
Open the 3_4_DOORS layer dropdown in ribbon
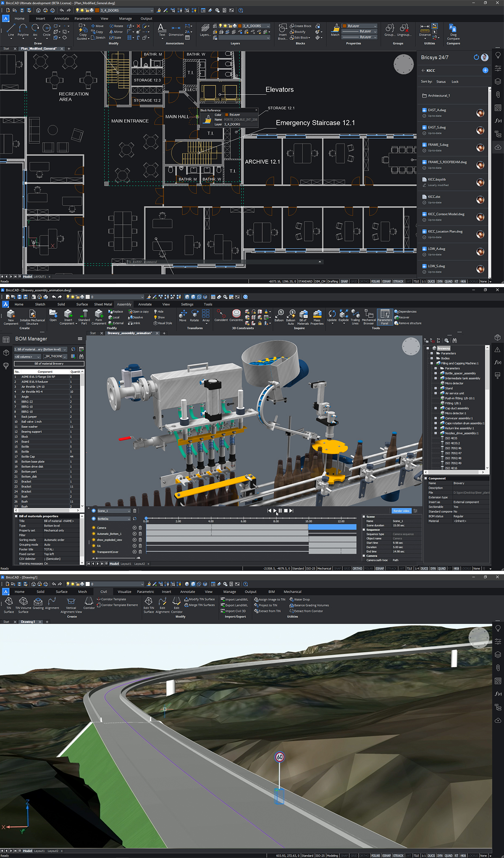pos(268,26)
